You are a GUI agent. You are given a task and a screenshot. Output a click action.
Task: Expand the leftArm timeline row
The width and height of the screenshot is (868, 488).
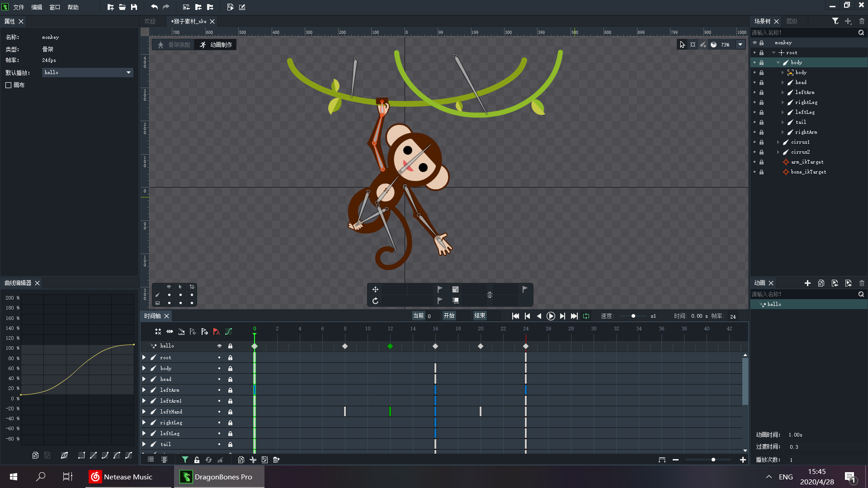[144, 390]
